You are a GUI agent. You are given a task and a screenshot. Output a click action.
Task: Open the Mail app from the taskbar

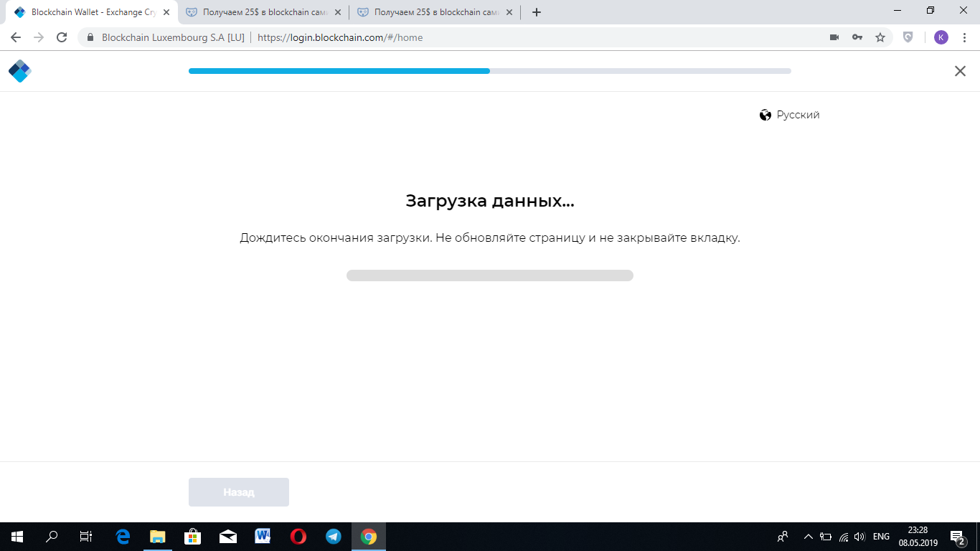point(227,537)
